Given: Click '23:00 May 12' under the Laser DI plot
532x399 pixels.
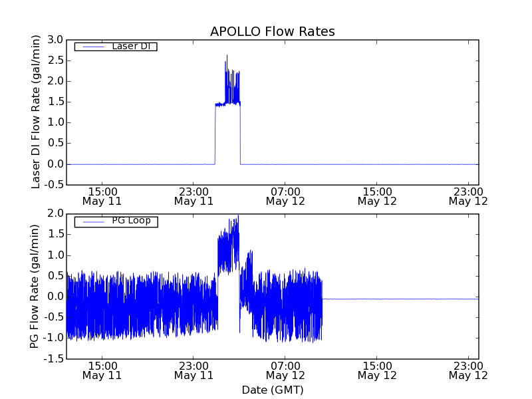Looking at the screenshot, I should [468, 196].
